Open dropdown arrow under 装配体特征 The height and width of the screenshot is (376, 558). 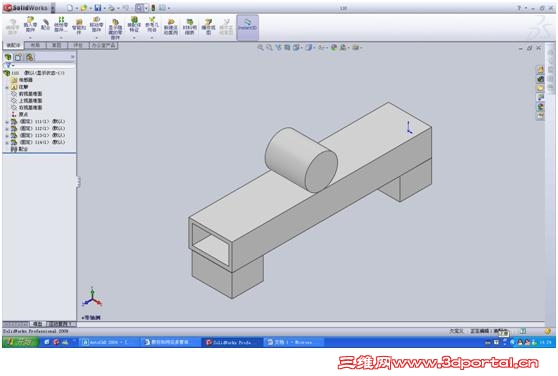(x=134, y=37)
